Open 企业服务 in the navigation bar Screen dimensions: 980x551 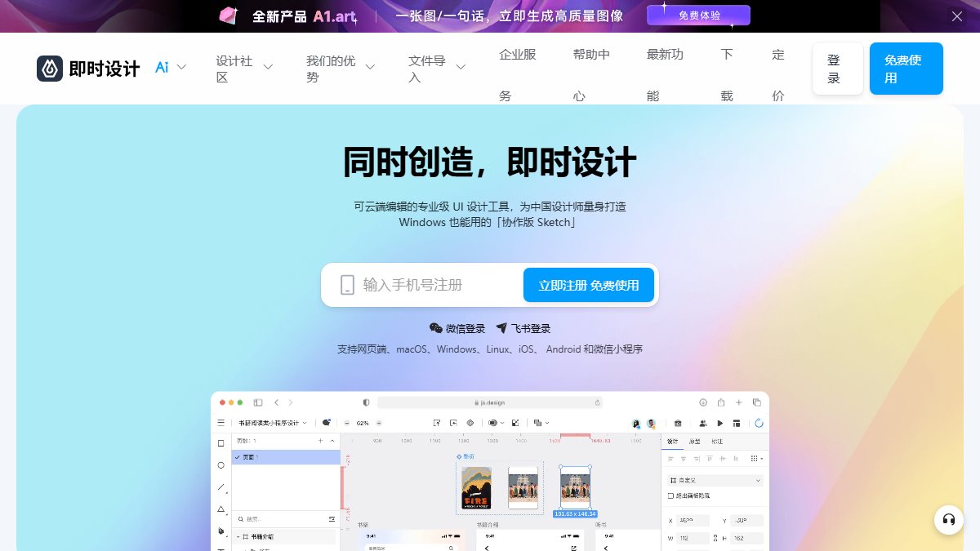click(x=518, y=75)
